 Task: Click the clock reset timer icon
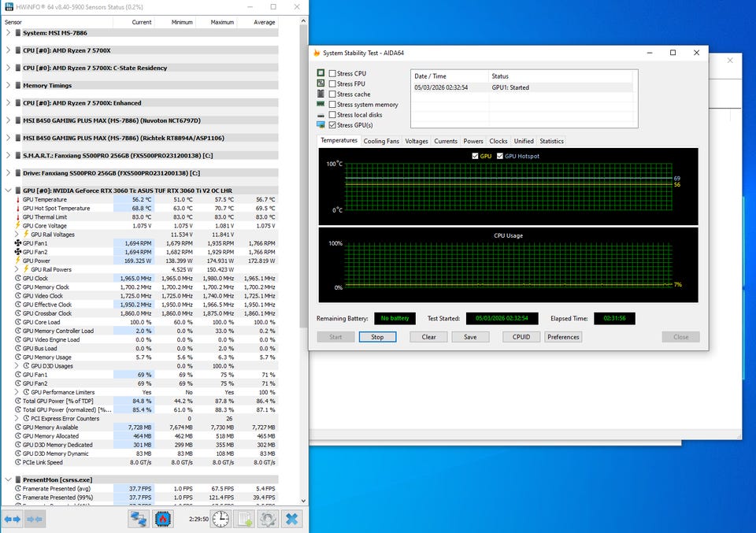[x=221, y=519]
